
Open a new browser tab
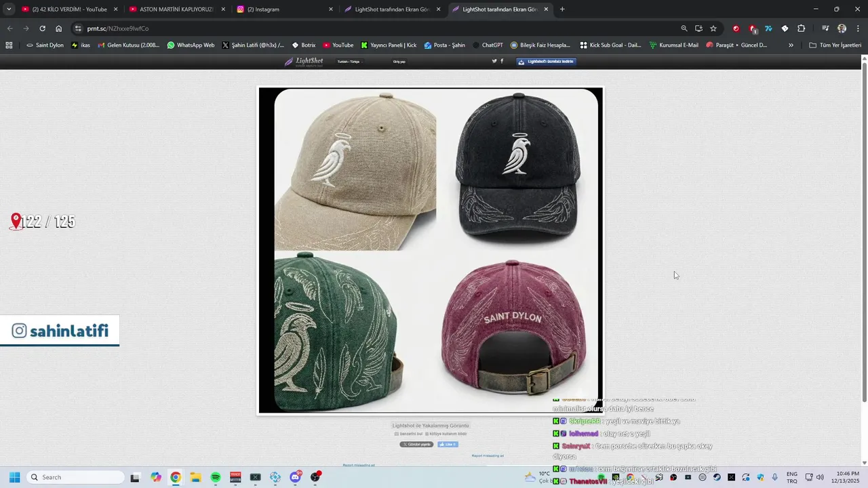(x=562, y=9)
